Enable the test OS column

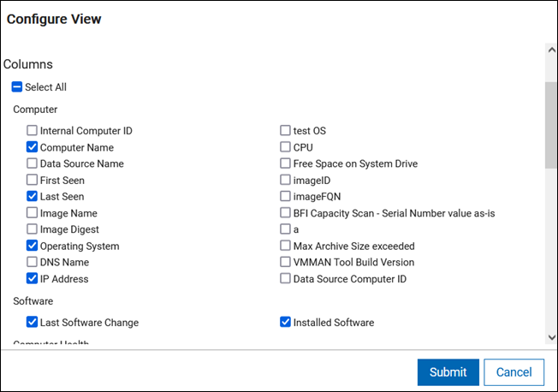pyautogui.click(x=286, y=131)
